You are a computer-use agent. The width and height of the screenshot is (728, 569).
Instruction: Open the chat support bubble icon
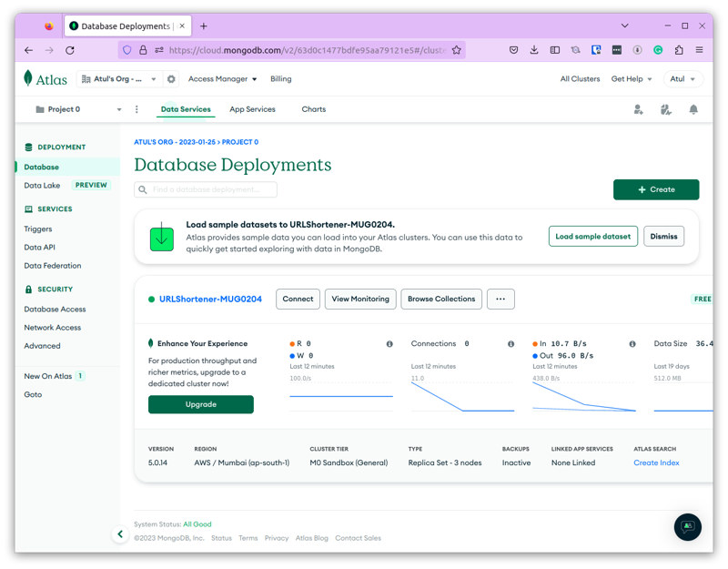(688, 527)
